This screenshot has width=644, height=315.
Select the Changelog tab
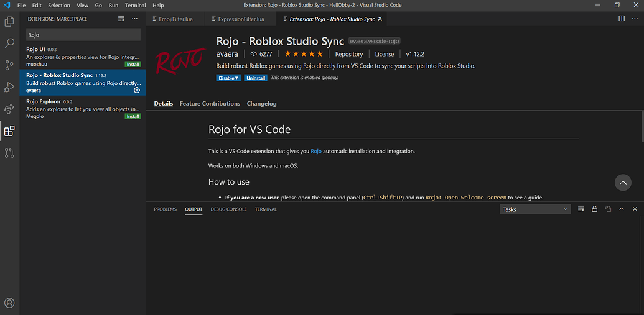tap(261, 103)
